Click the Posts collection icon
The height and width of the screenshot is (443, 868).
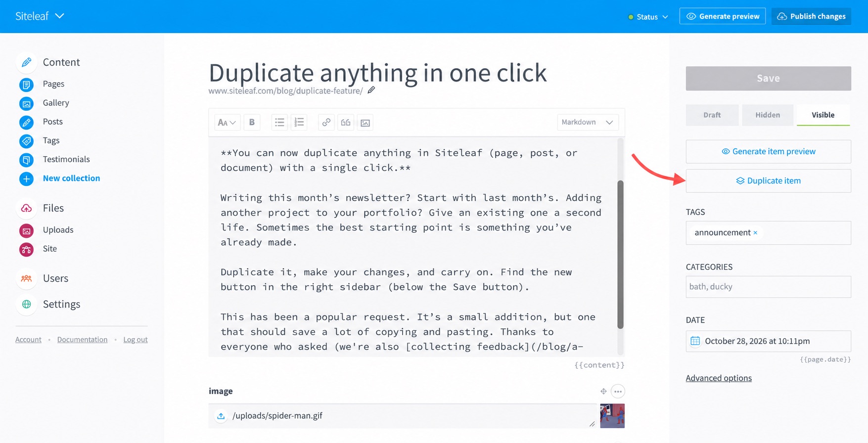[x=27, y=122]
